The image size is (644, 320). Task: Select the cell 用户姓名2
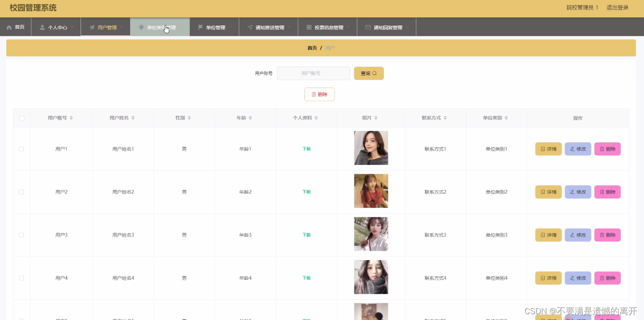click(x=123, y=192)
